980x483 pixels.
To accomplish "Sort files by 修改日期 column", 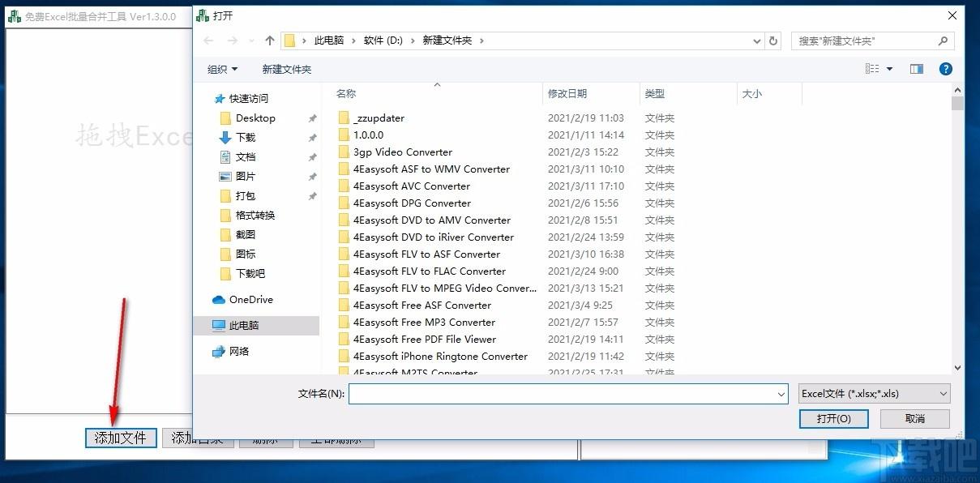I will [567, 94].
